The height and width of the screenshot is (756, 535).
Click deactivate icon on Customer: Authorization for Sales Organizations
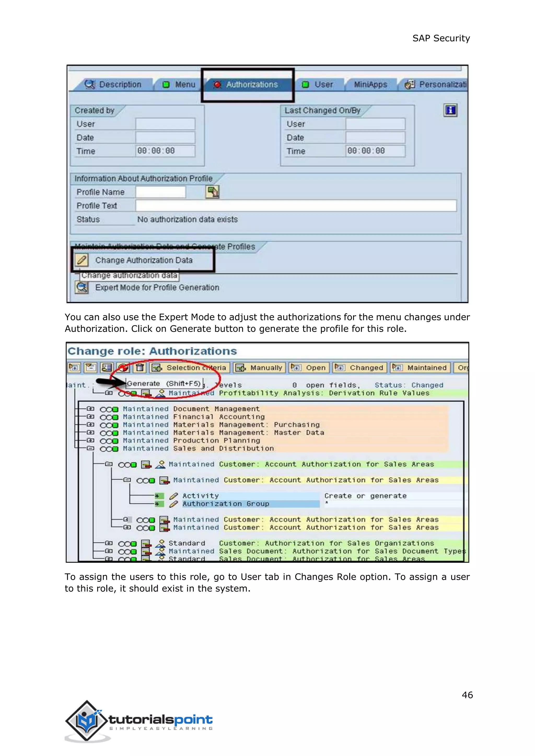click(146, 543)
